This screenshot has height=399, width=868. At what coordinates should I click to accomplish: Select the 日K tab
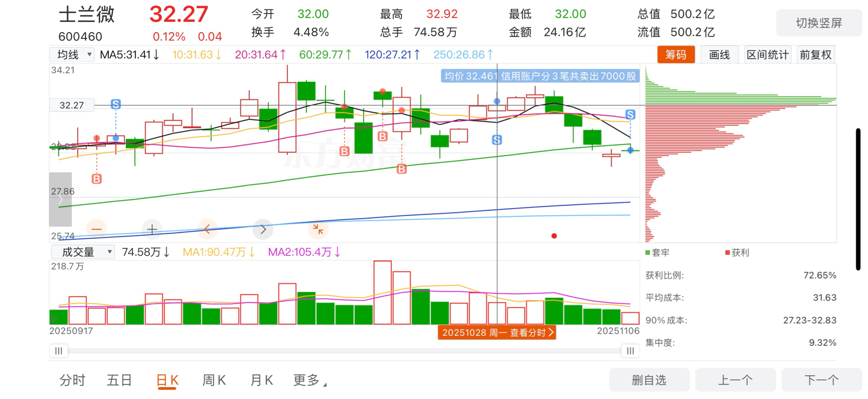167,380
